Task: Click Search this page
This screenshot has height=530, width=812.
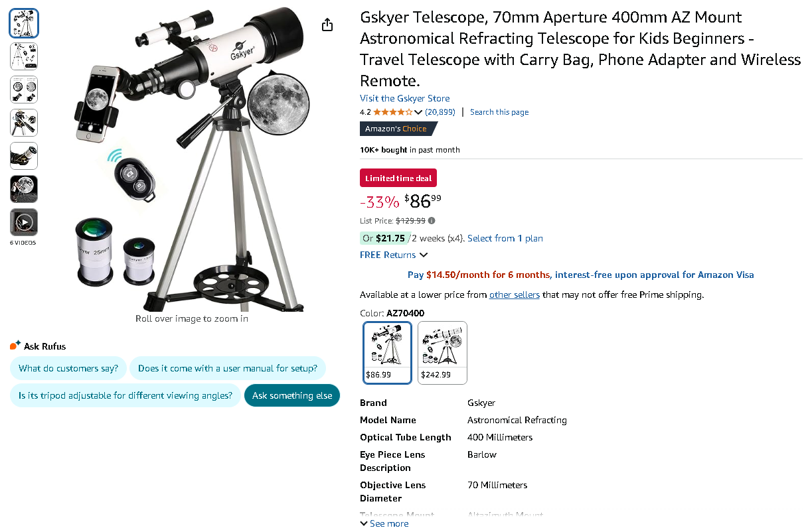Action: tap(499, 111)
